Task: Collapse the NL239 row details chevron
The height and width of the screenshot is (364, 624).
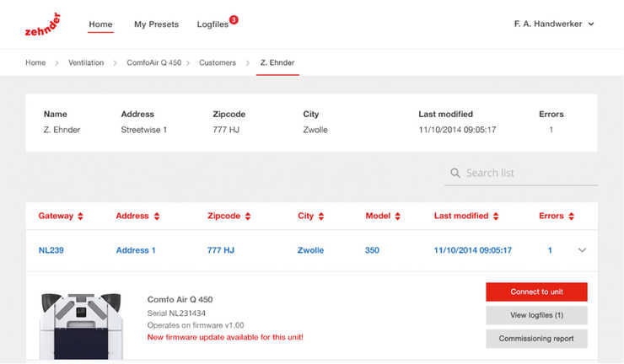Action: (x=582, y=250)
